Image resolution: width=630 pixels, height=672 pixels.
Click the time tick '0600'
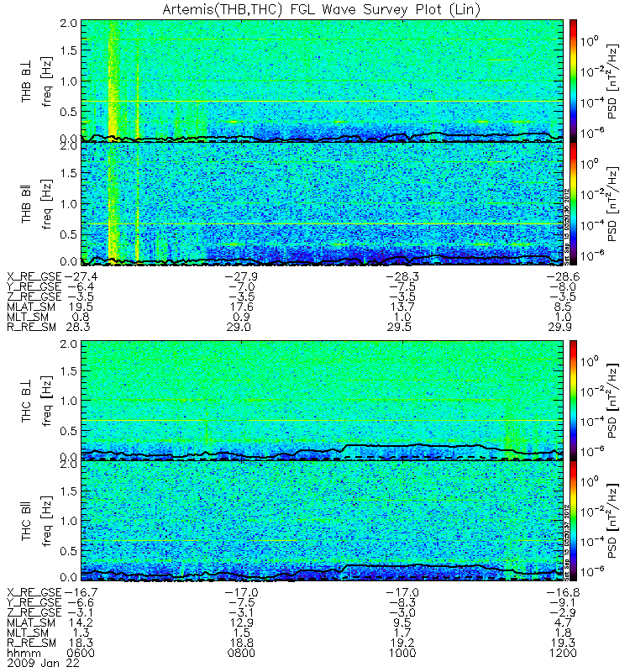(x=81, y=654)
